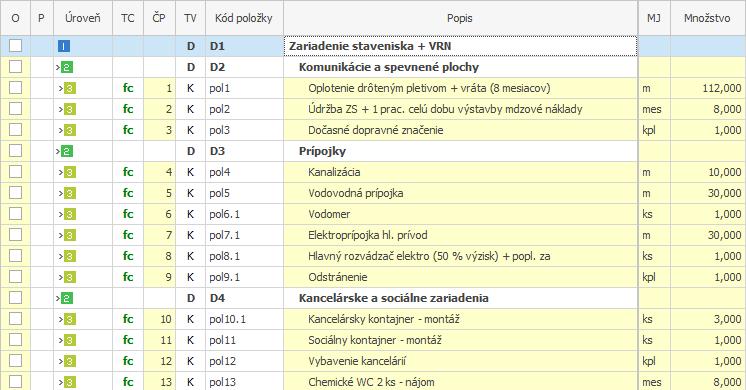Click Elektroprípojka hl. prívod cell

461,235
